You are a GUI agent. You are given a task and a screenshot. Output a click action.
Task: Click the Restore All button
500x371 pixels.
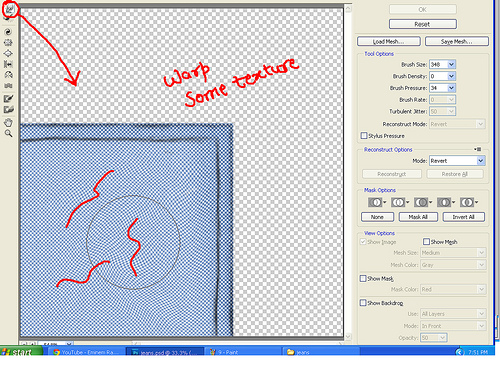pyautogui.click(x=455, y=174)
